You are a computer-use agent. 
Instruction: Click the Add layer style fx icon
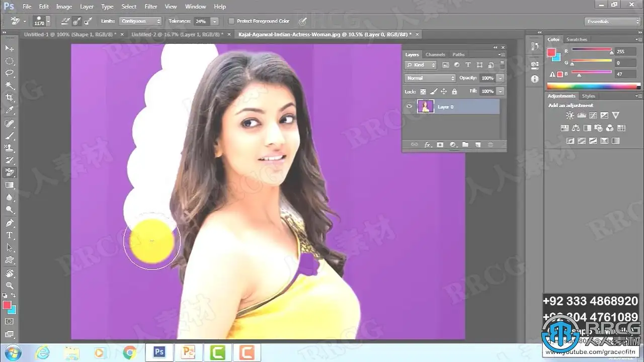pos(428,145)
